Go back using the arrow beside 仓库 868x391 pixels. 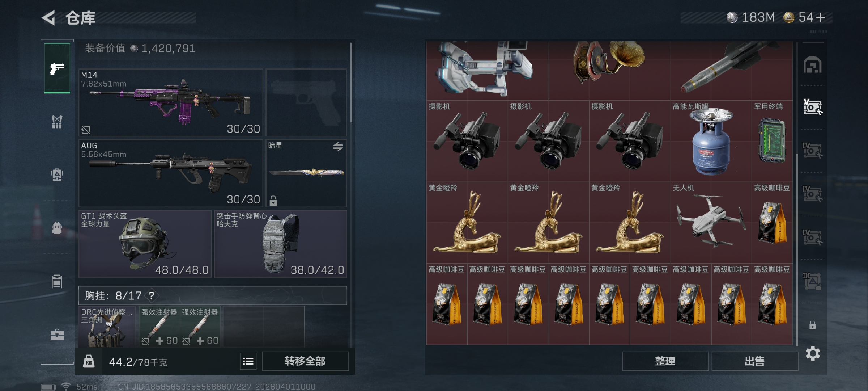coord(48,18)
